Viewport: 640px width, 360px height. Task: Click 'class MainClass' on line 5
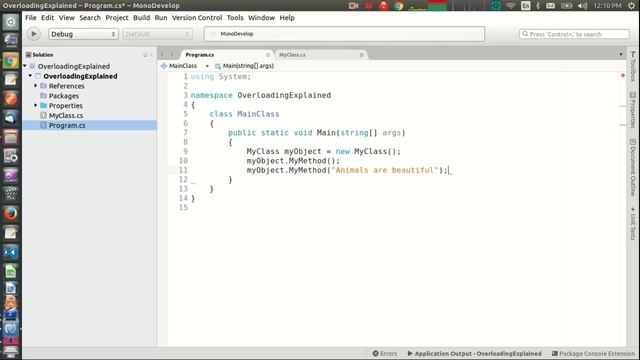pos(244,114)
